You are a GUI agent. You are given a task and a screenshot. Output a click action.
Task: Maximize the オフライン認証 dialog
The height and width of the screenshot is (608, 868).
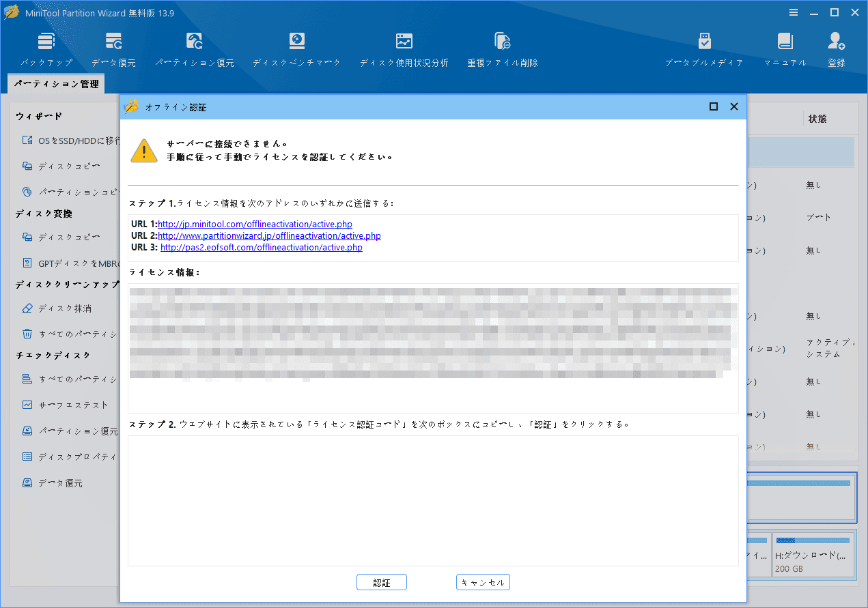click(714, 106)
